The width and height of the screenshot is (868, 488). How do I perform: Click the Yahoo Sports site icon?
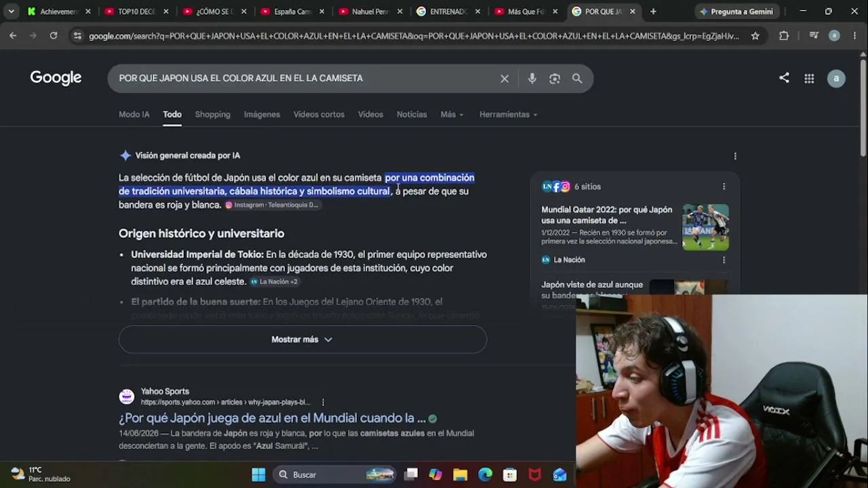click(126, 396)
